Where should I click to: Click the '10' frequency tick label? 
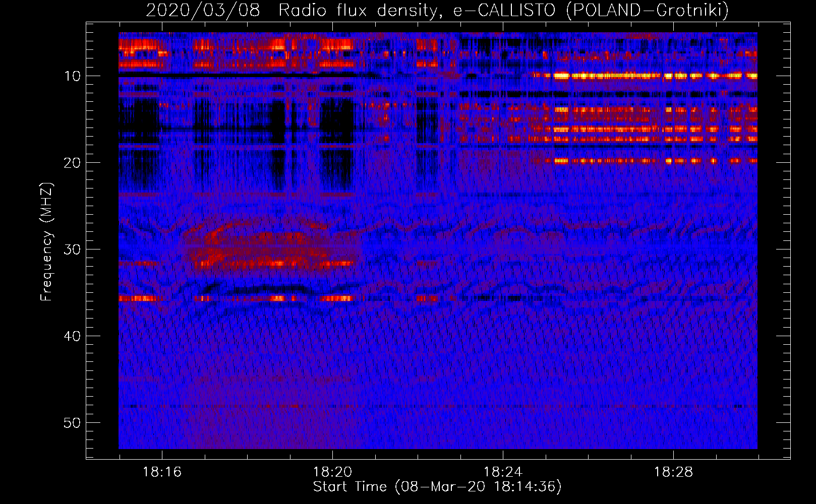pos(73,76)
